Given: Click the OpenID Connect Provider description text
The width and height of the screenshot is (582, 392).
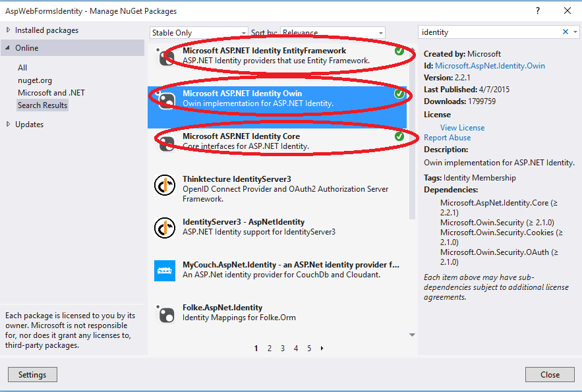Looking at the screenshot, I should pyautogui.click(x=285, y=194).
